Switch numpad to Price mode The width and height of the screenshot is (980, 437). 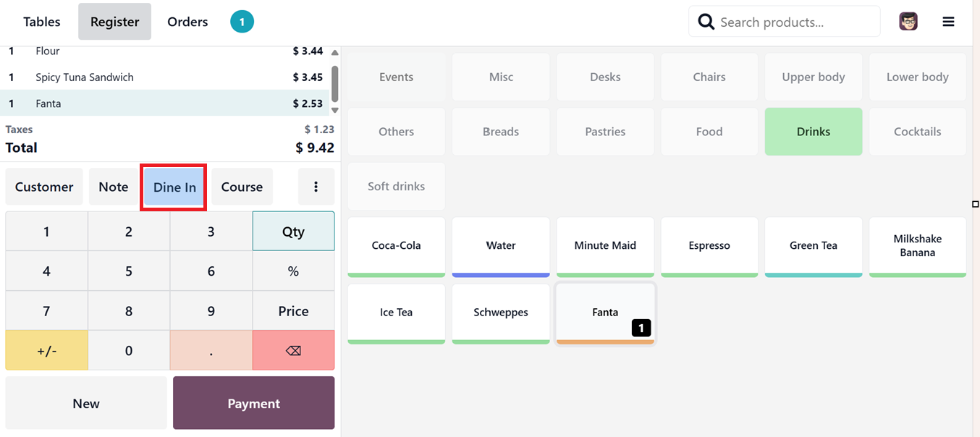coord(293,311)
